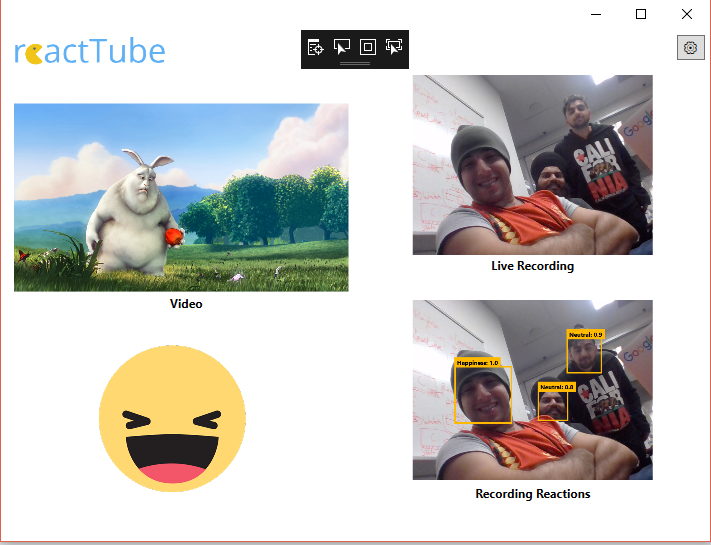Open the Live Visual Tree debug tool
Screen dimensions: 711x545
(315, 47)
